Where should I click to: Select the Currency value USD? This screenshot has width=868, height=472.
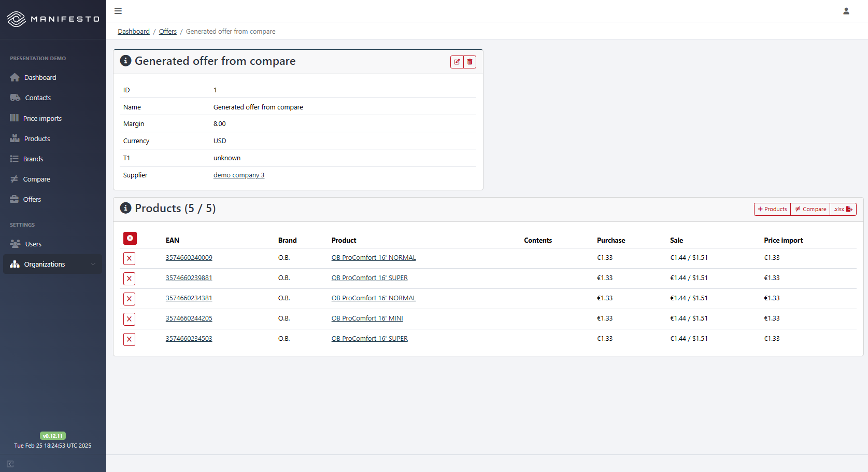coord(220,141)
